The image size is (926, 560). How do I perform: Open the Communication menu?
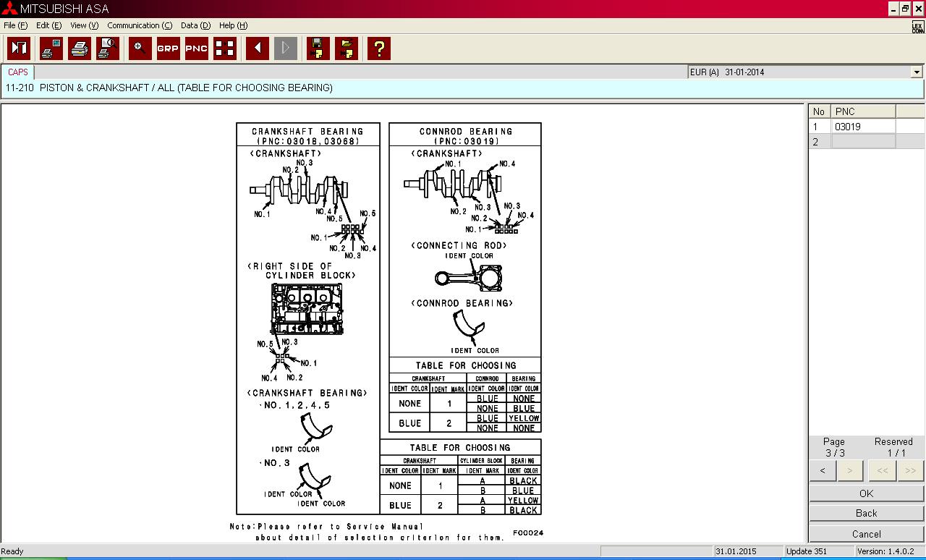[x=139, y=25]
